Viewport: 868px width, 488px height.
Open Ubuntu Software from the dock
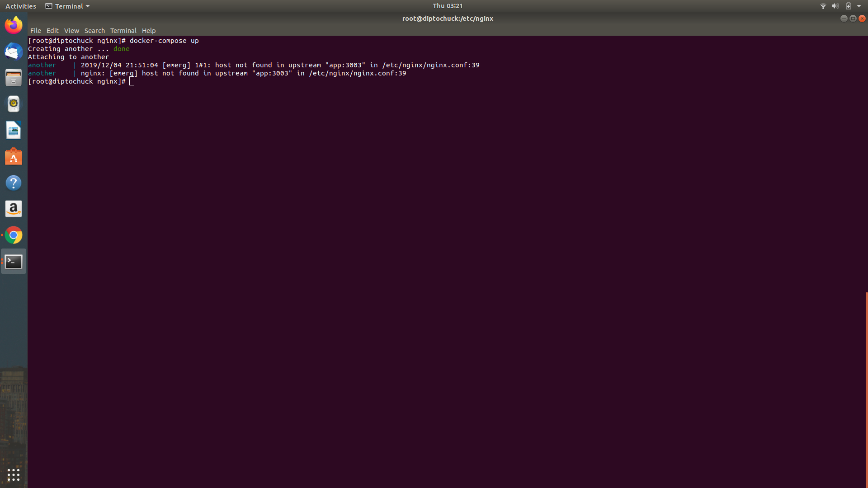pyautogui.click(x=13, y=156)
